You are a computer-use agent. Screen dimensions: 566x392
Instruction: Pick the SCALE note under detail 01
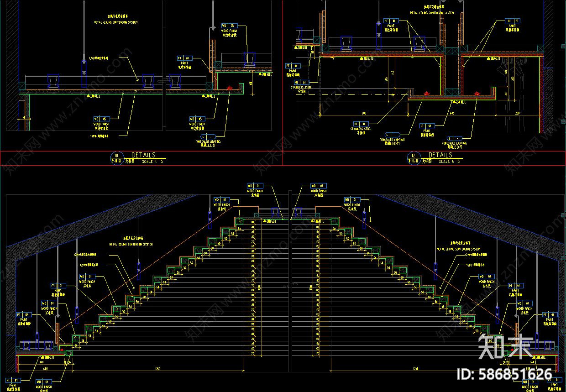pos(152,162)
